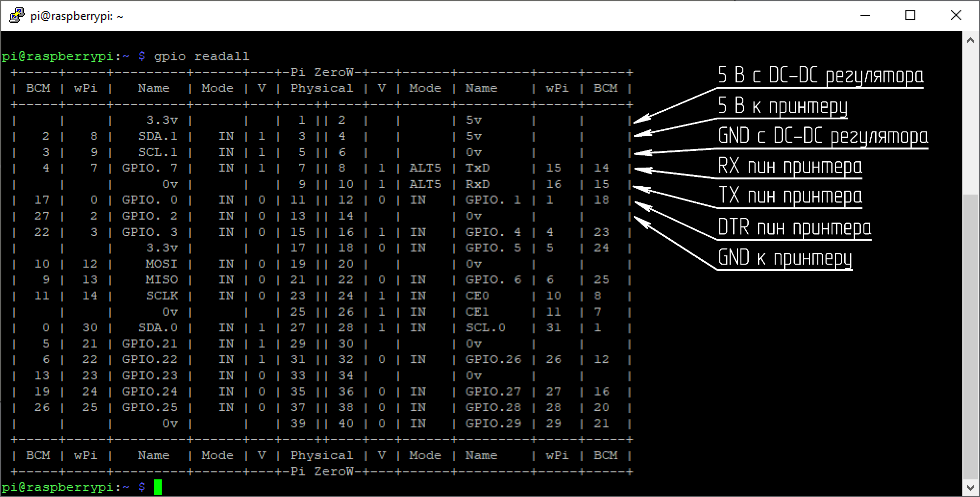Viewport: 980px width, 497px height.
Task: Click the 'GPIO.26' name cell
Action: point(493,359)
